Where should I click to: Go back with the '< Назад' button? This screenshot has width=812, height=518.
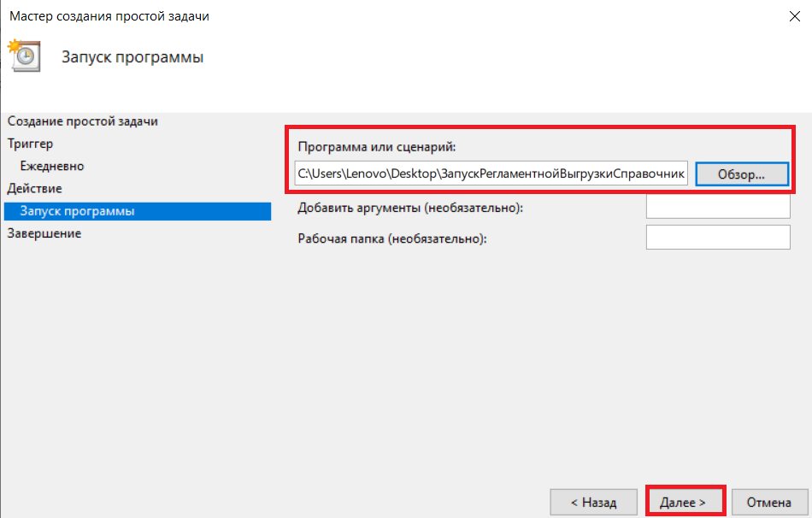coord(593,502)
